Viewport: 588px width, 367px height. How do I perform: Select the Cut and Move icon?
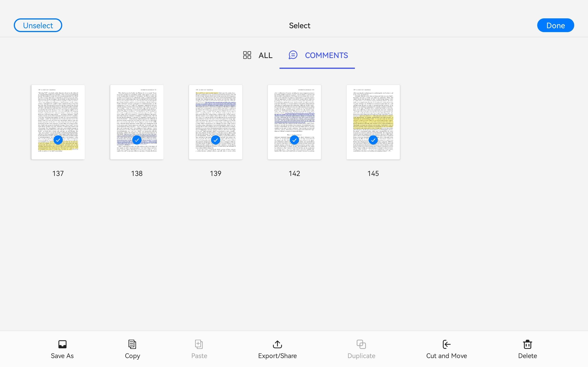446,344
